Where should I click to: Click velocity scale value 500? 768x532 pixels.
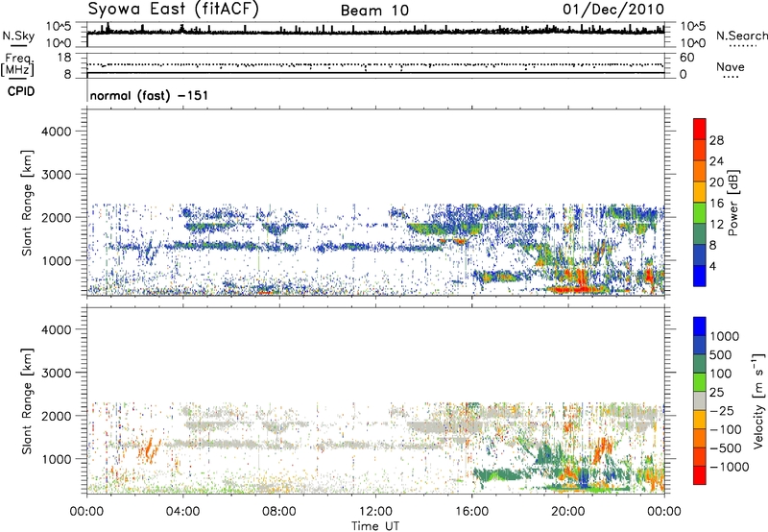tap(721, 354)
